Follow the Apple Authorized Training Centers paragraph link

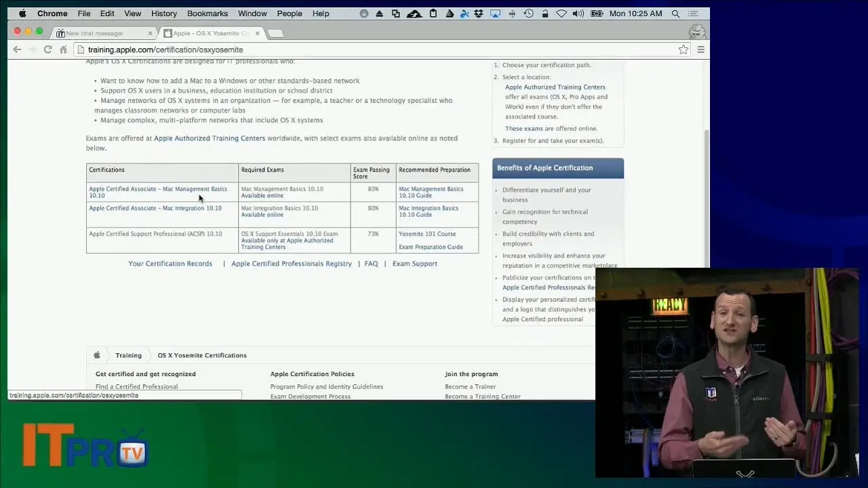(210, 138)
